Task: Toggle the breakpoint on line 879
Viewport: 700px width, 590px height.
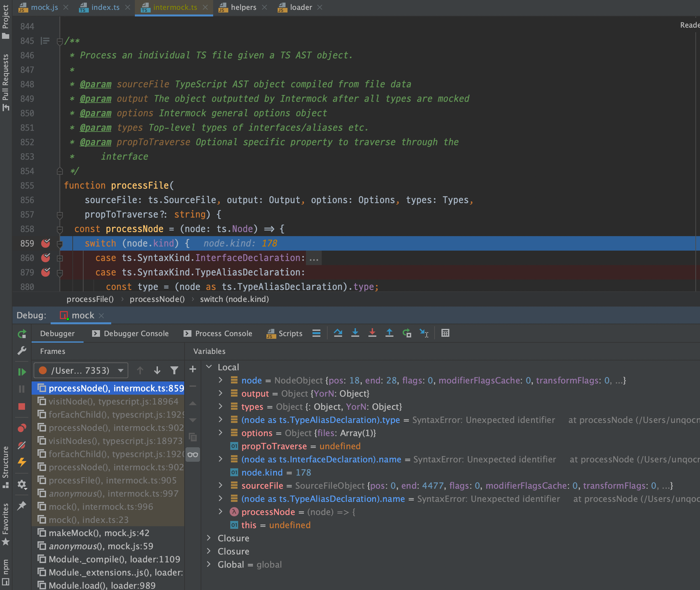Action: tap(45, 272)
